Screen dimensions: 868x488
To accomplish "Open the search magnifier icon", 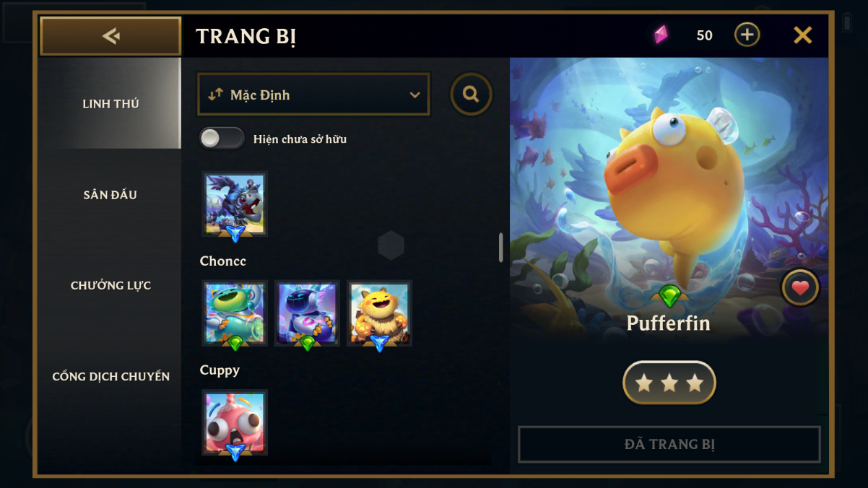I will point(471,94).
